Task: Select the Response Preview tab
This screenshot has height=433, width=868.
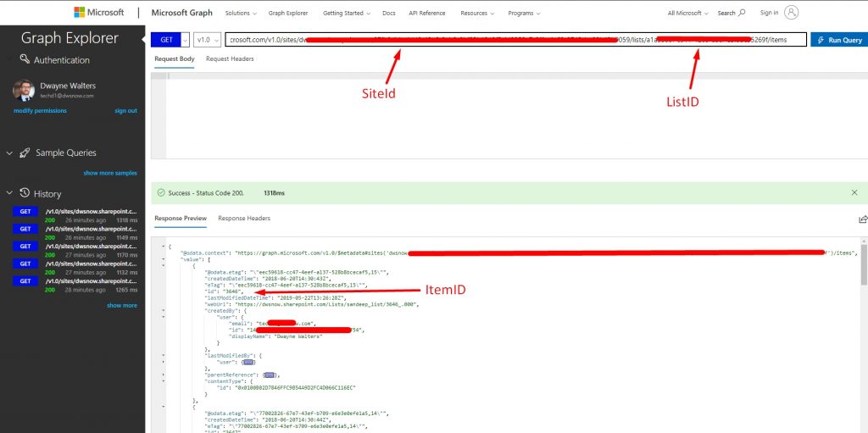Action: pyautogui.click(x=181, y=218)
